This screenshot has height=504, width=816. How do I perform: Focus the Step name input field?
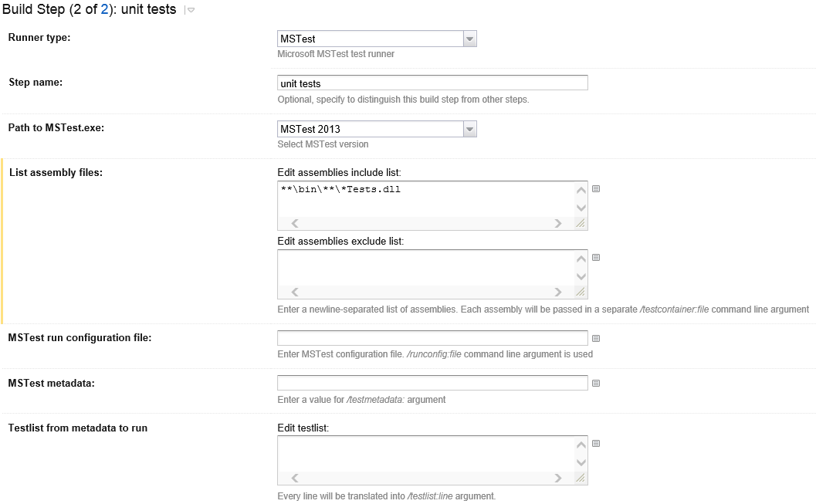tap(432, 83)
